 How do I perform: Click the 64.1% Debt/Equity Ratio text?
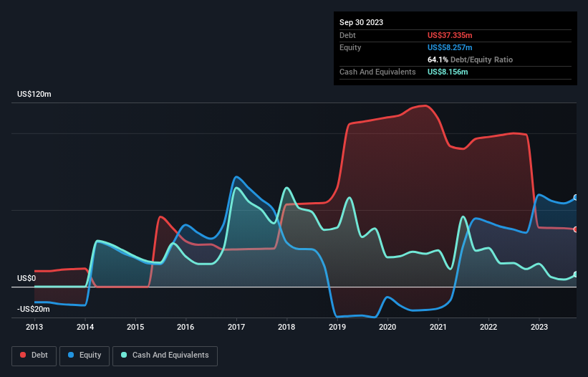pos(470,59)
